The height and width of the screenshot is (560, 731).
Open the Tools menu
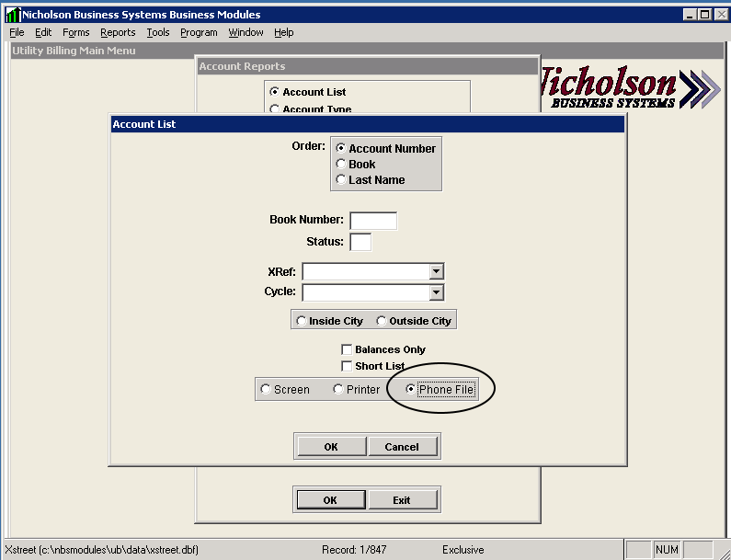[158, 32]
